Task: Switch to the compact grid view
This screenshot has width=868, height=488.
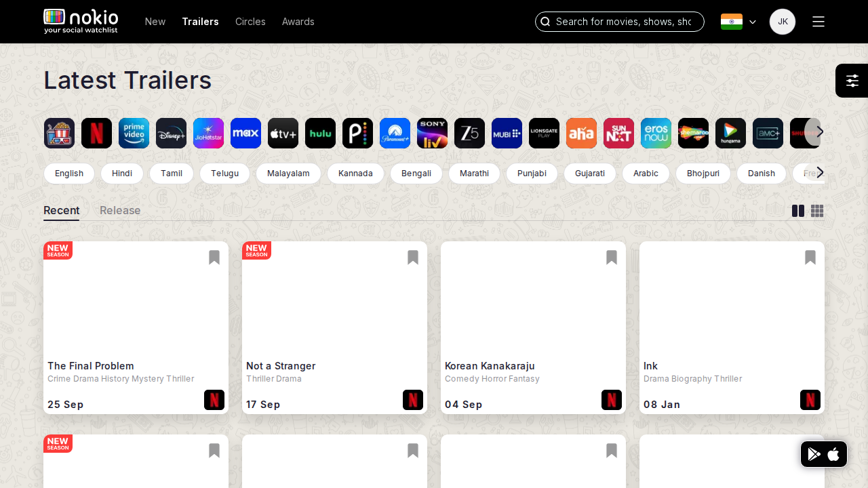Action: 817,211
